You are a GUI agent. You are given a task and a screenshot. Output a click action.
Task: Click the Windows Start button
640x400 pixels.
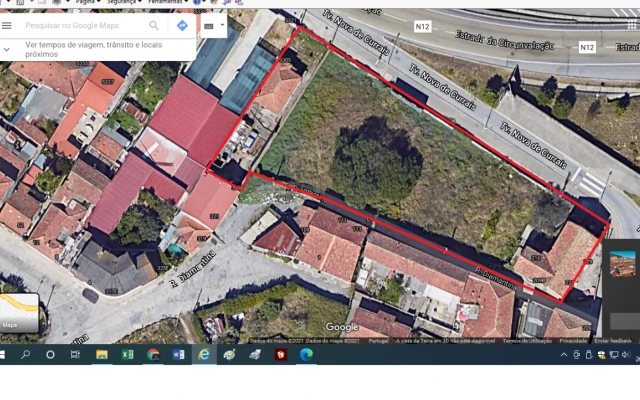(6, 354)
